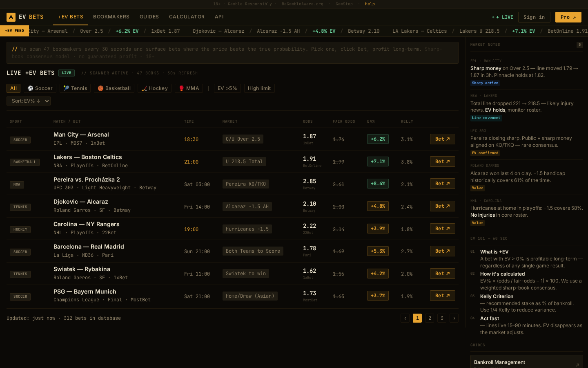
Task: Go to page 1 of bets
Action: 417,318
